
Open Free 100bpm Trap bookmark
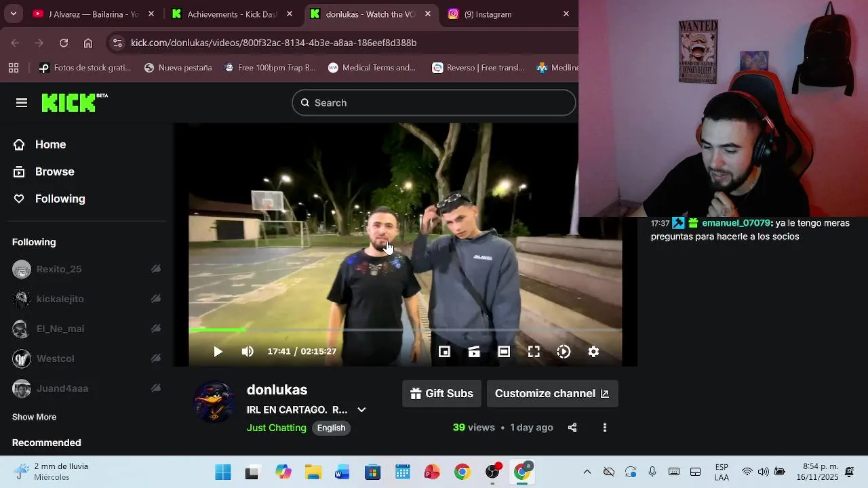click(x=271, y=68)
